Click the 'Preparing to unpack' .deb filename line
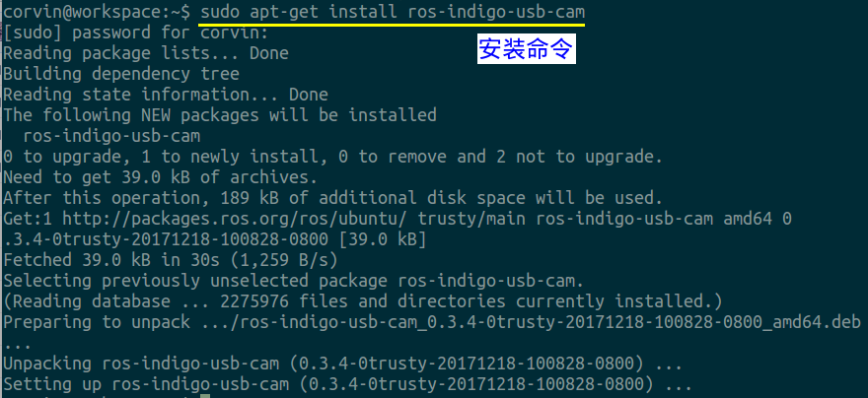This screenshot has width=868, height=398. point(432,322)
